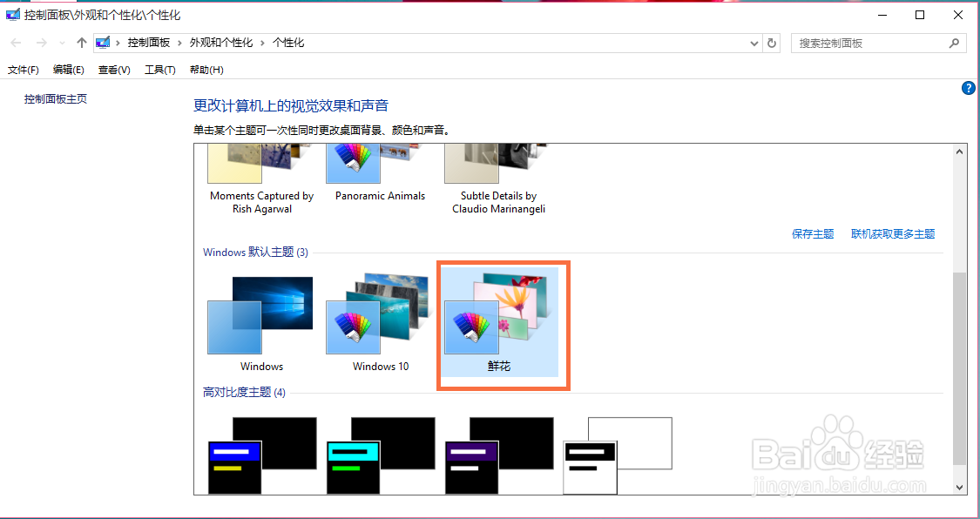
Task: Click the Windows 默认主题 (3) group header
Action: (255, 253)
